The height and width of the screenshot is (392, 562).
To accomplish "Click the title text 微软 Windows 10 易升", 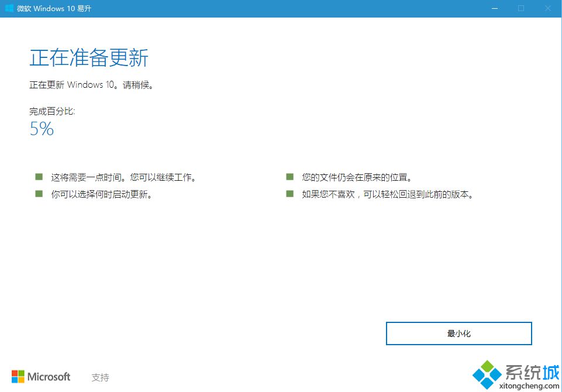I will 54,8.
